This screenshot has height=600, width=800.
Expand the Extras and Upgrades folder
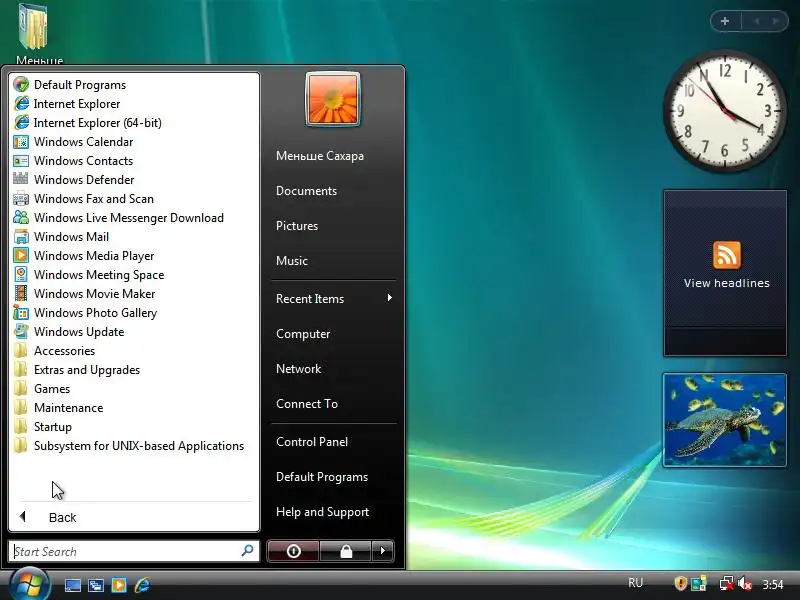pos(77,370)
